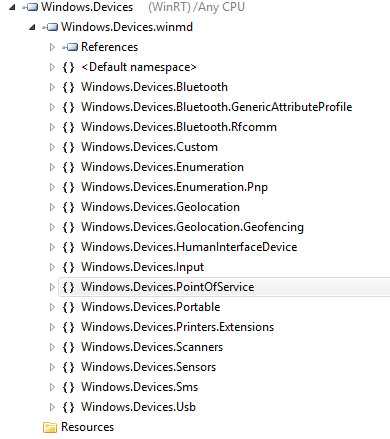Click braces icon beside Windows.Devices.Input
Screen dimensions: 390x439
click(68, 267)
